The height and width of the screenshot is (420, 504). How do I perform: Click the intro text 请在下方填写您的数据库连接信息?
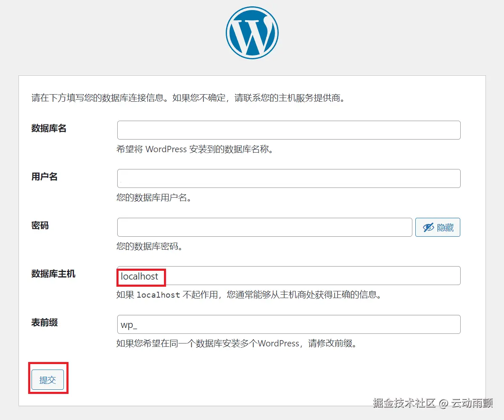point(188,98)
